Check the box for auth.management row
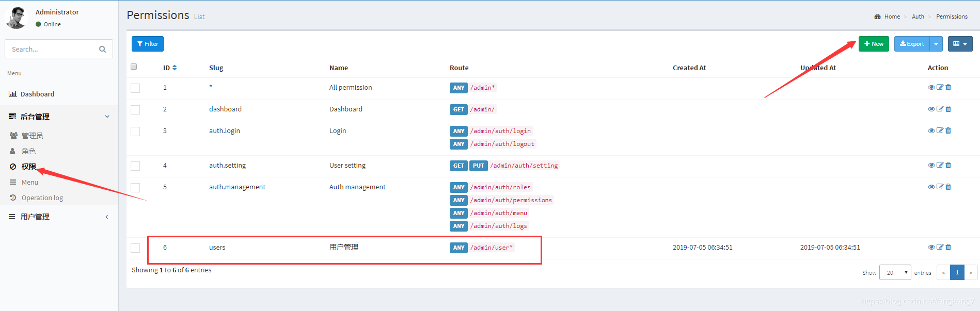 click(x=135, y=188)
